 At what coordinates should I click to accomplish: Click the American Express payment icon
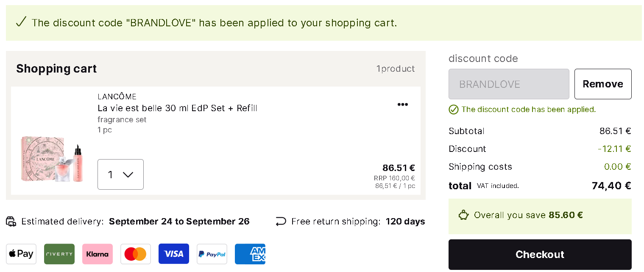250,254
